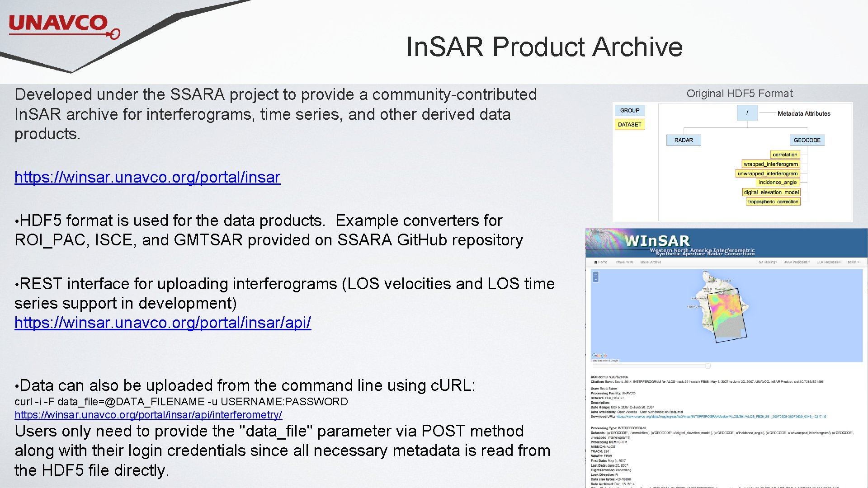868x488 pixels.
Task: Open the portal/insar/api/ REST interface link
Action: (x=163, y=323)
